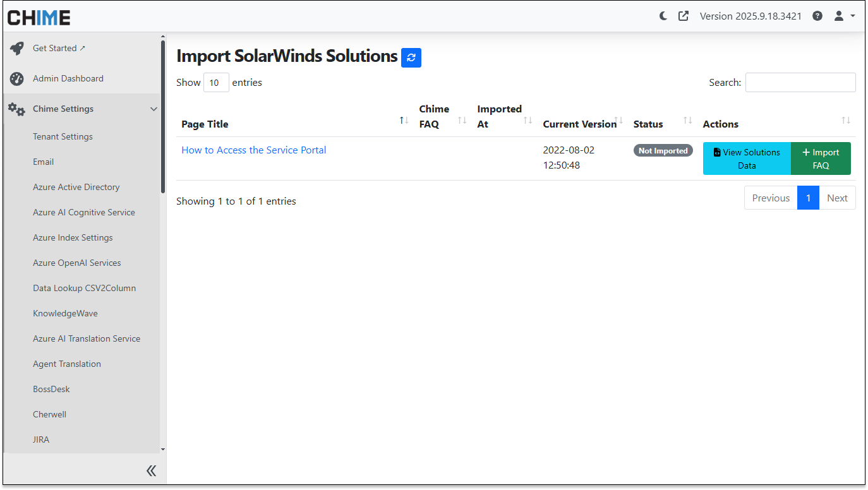Click sidebar scroll up arrow

pyautogui.click(x=162, y=37)
